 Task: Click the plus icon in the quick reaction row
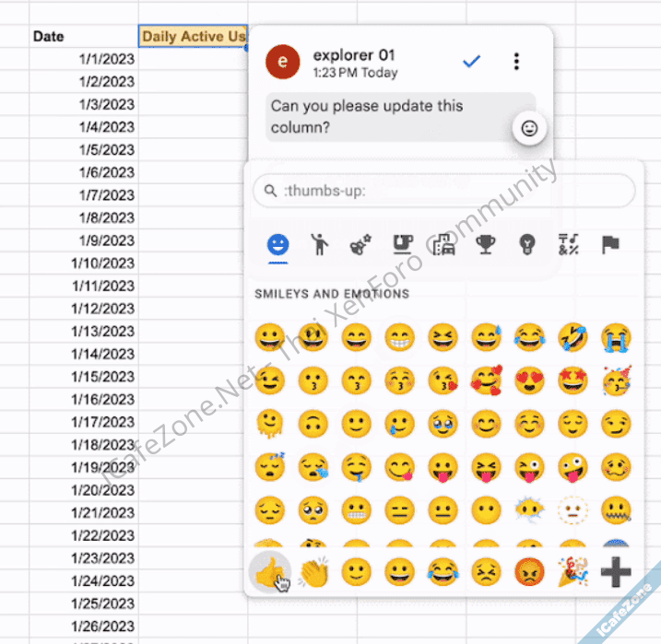(615, 572)
